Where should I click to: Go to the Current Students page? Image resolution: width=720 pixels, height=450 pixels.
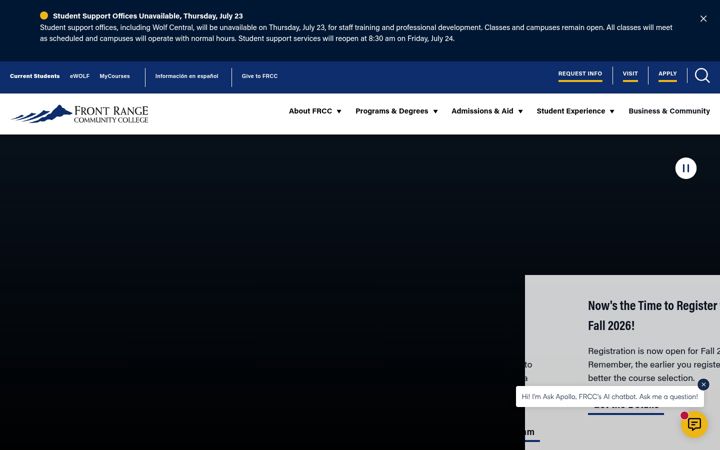coord(35,76)
